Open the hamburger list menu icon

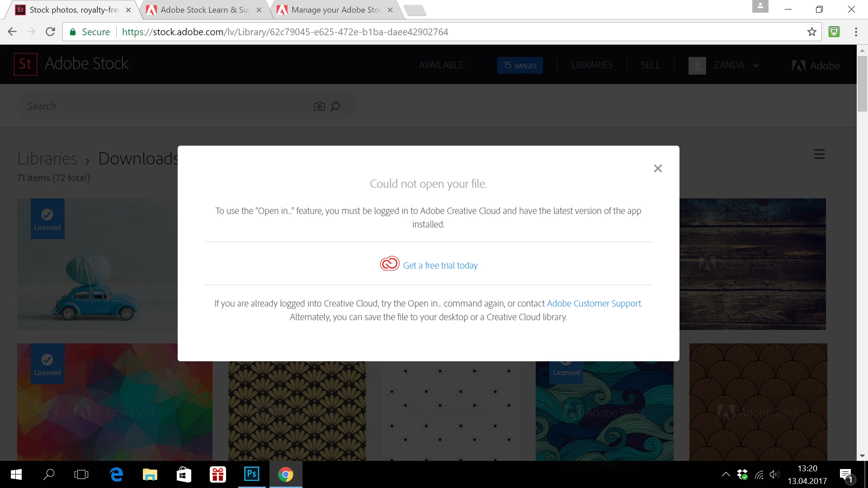(x=819, y=155)
